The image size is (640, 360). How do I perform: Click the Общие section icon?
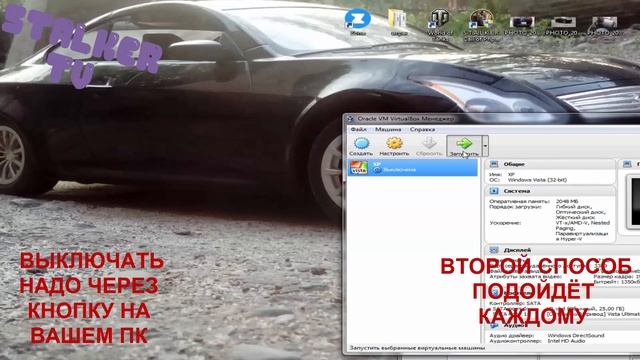493,164
